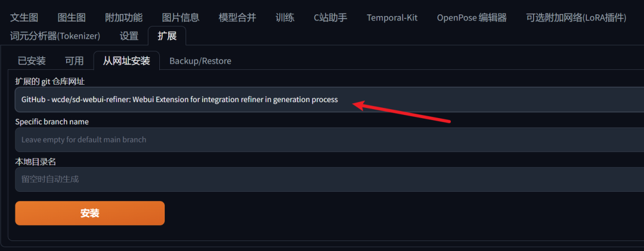Open the 附加功能 tab

click(x=123, y=17)
